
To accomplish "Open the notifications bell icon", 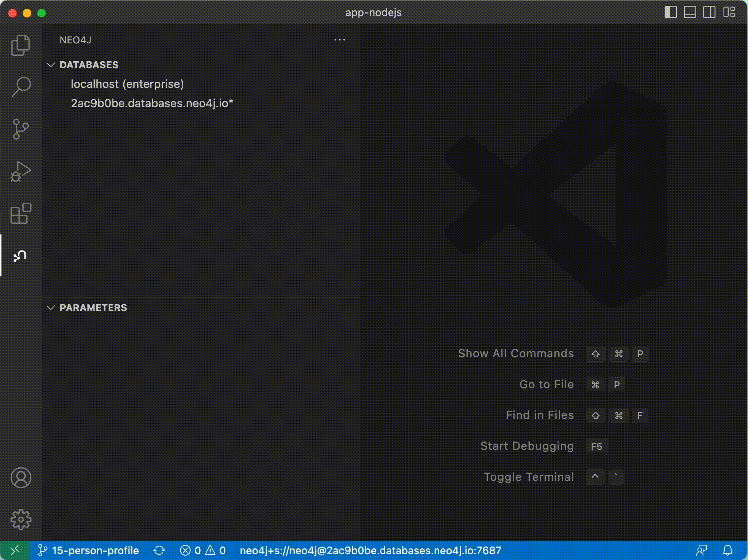I will click(728, 550).
